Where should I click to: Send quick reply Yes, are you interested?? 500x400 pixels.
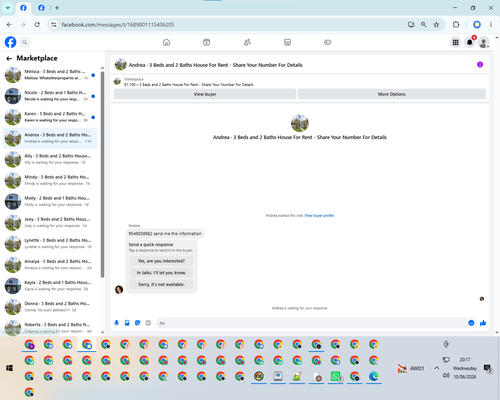161,261
